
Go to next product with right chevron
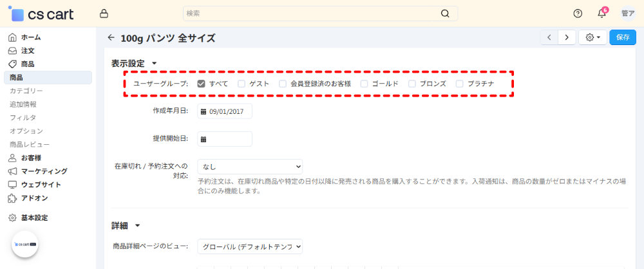pos(567,37)
